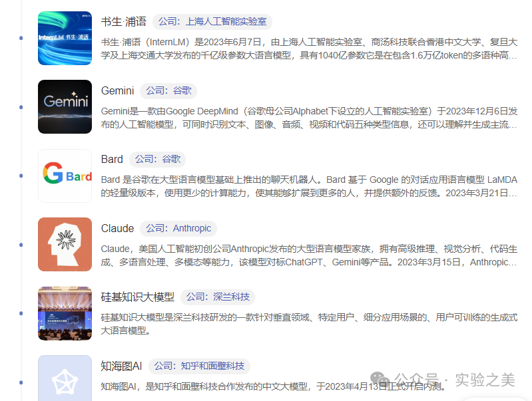
Task: Select the Bard 公司: 谷歌 tag
Action: (157, 160)
